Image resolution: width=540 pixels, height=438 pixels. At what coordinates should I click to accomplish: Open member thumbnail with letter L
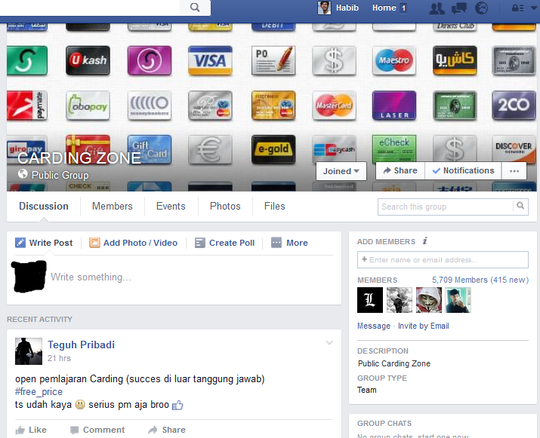coord(370,300)
